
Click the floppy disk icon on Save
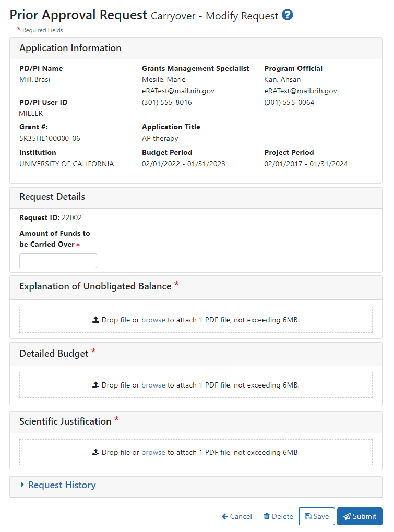tap(308, 516)
